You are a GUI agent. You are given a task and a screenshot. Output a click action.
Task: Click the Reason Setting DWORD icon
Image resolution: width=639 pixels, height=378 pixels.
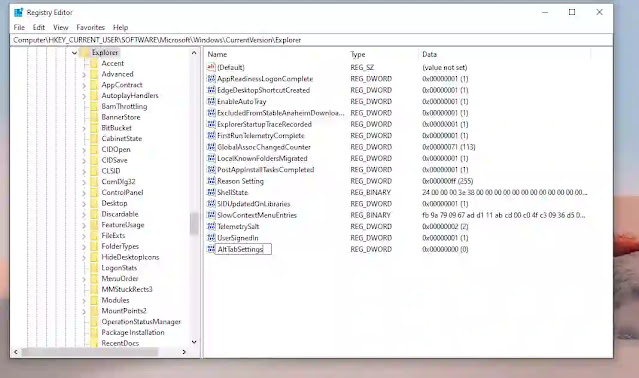click(211, 181)
